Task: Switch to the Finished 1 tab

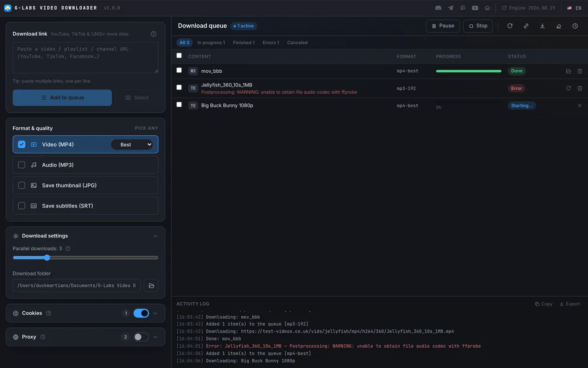Action: (x=243, y=43)
